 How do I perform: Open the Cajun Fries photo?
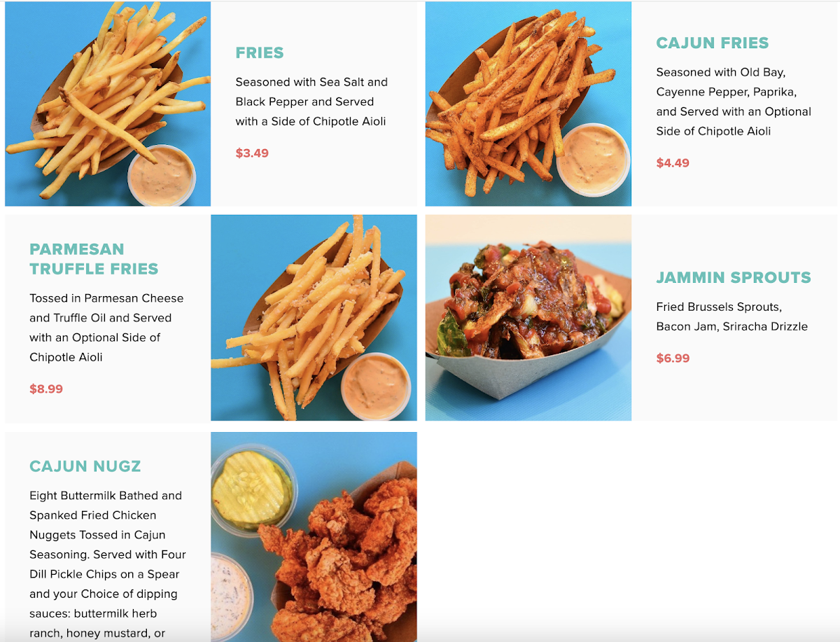(528, 104)
